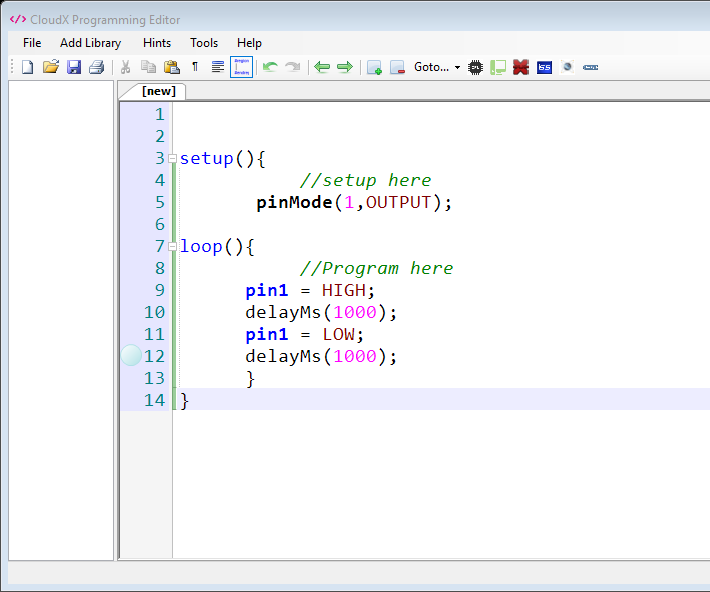Click the print icon
Screen dimensions: 710x592
(x=96, y=67)
